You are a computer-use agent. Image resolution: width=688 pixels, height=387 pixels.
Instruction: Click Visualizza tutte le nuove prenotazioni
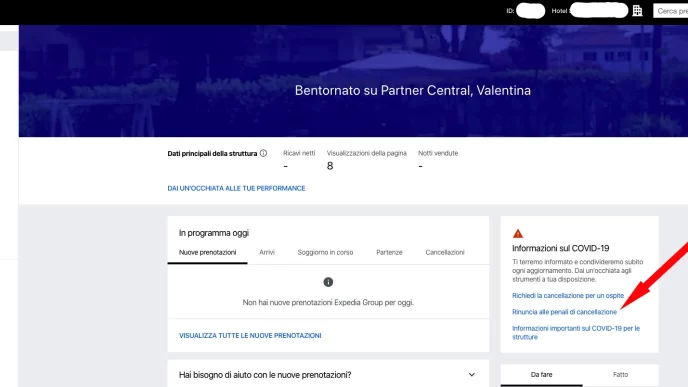(x=250, y=335)
